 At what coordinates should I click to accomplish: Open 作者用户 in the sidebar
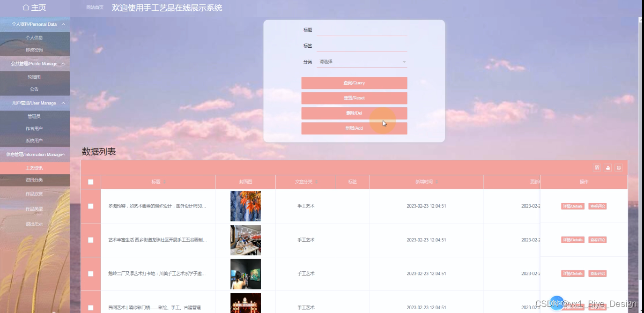35,128
